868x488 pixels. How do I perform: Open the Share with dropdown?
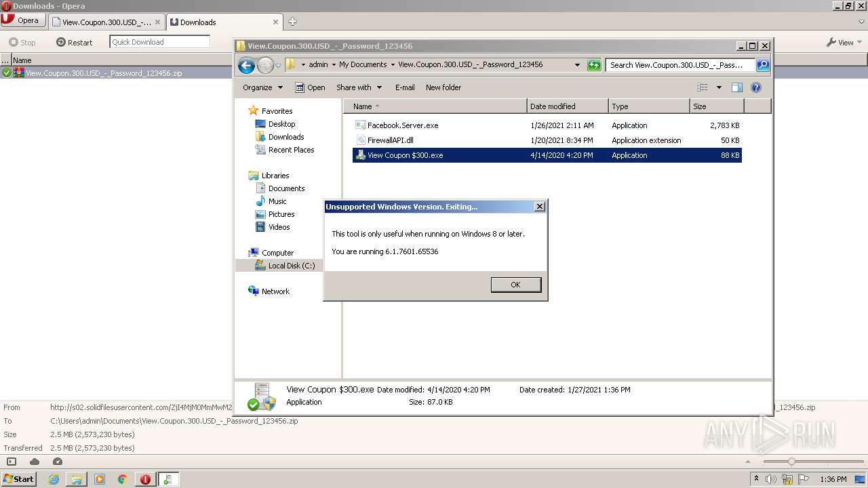click(x=359, y=87)
